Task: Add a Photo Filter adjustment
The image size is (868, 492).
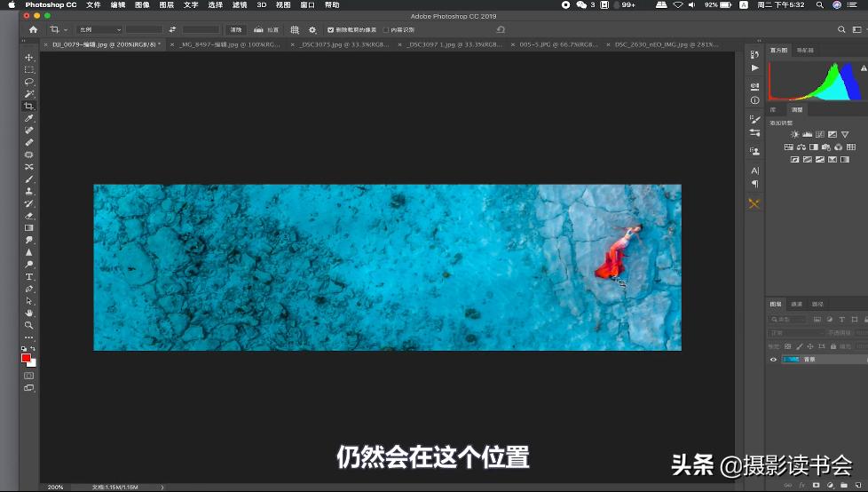Action: click(x=826, y=147)
